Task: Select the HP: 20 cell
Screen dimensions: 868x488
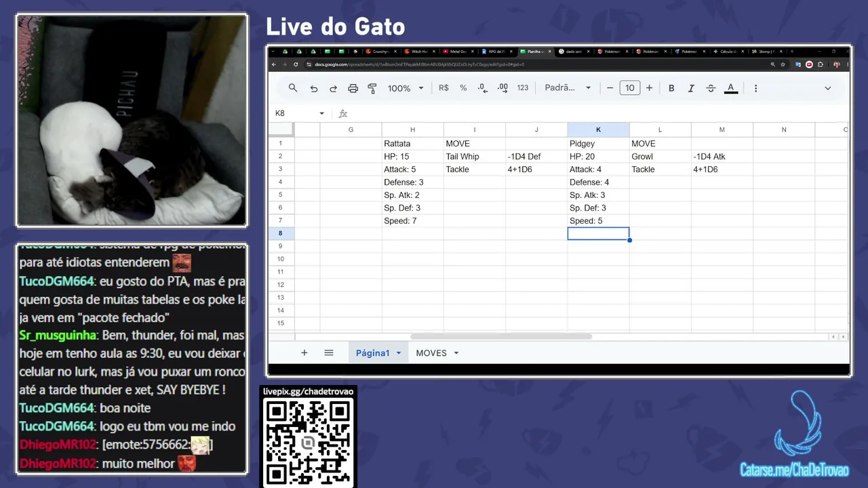Action: [x=598, y=157]
